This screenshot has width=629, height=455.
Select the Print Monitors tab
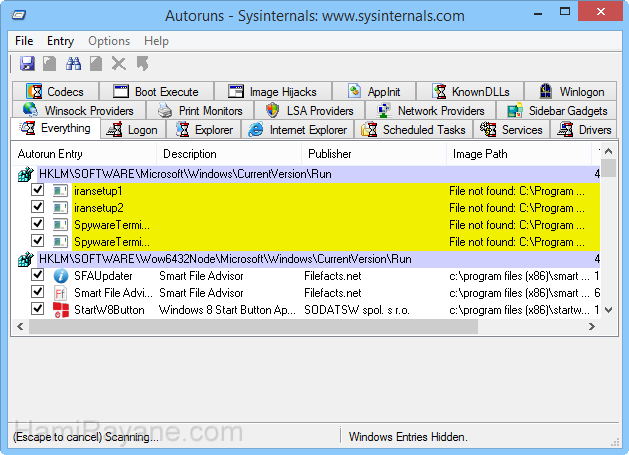200,110
